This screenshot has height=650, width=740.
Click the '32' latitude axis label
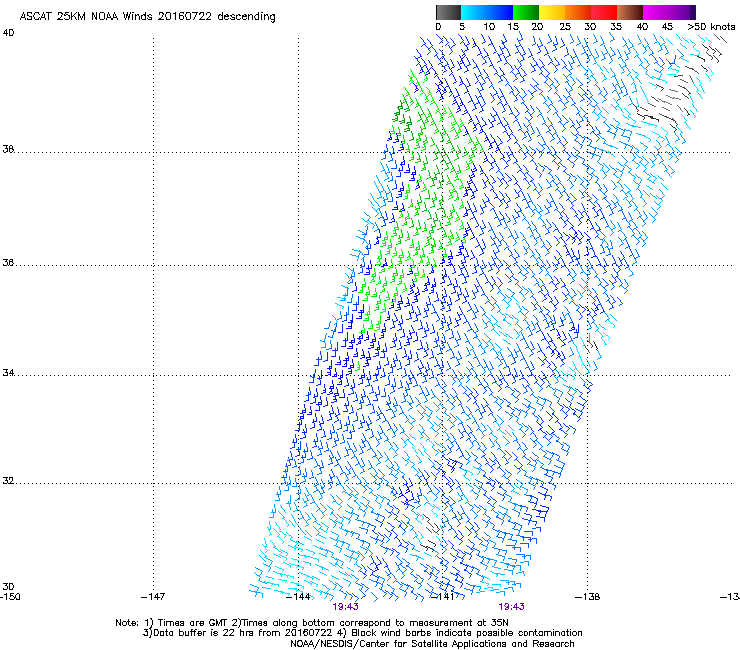coord(8,481)
